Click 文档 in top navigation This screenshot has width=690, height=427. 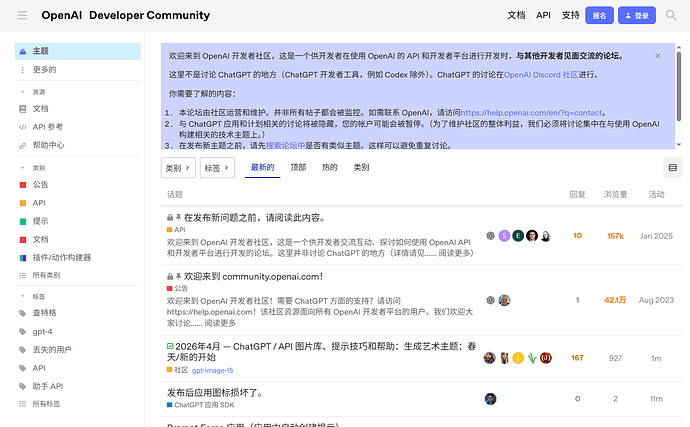516,15
